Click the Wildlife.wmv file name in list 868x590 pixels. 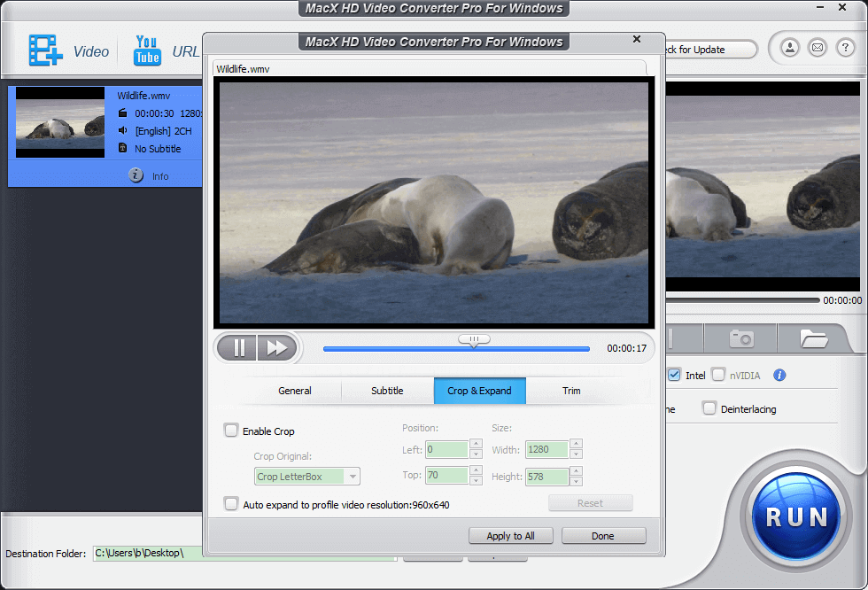tap(143, 96)
